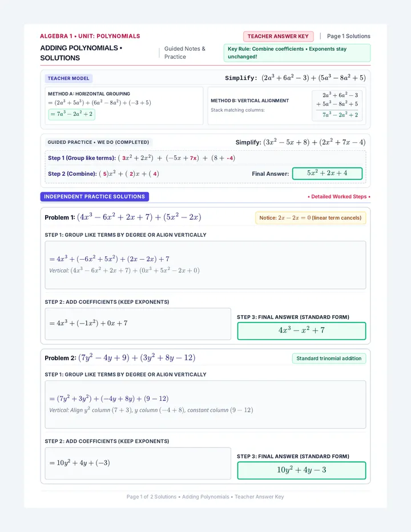Click Problem 1 Step 3 final answer heading
This screenshot has width=411, height=532.
click(293, 317)
